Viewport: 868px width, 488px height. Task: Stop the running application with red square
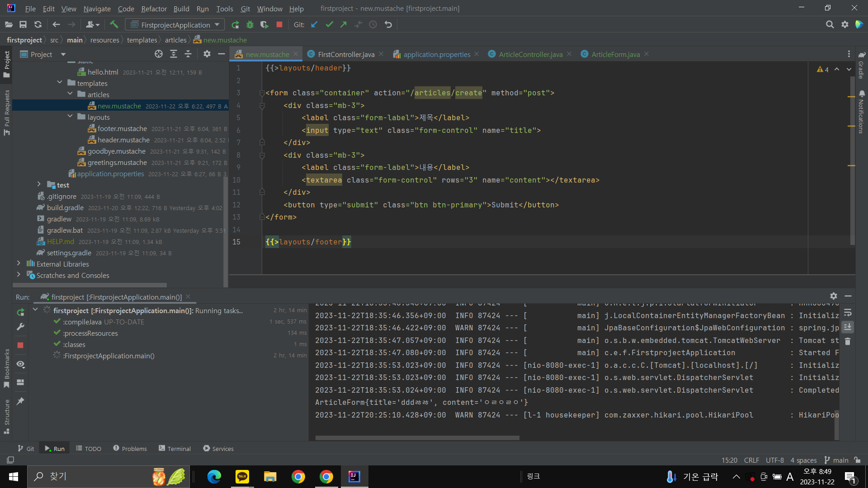pos(279,24)
